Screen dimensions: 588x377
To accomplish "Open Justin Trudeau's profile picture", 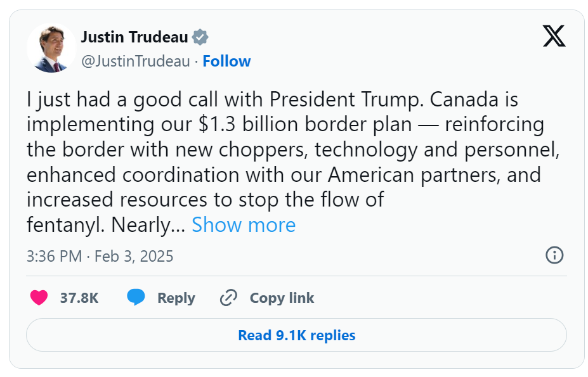I will click(52, 48).
